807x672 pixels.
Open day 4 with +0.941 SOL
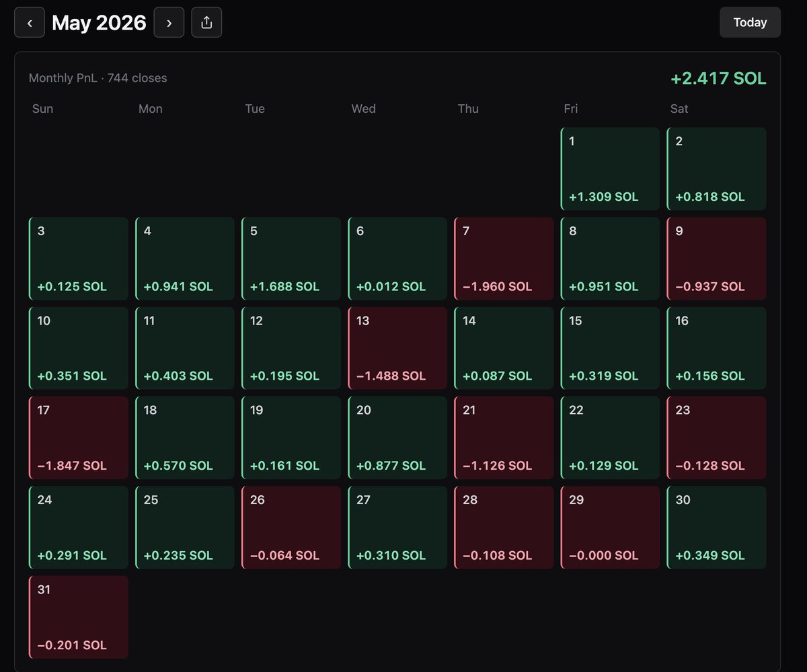click(x=185, y=259)
